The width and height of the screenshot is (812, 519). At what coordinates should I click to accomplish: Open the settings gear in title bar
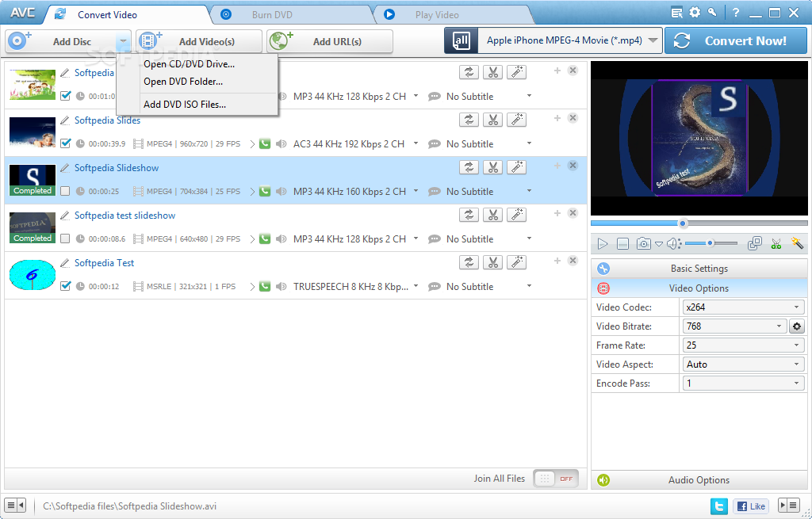point(695,13)
